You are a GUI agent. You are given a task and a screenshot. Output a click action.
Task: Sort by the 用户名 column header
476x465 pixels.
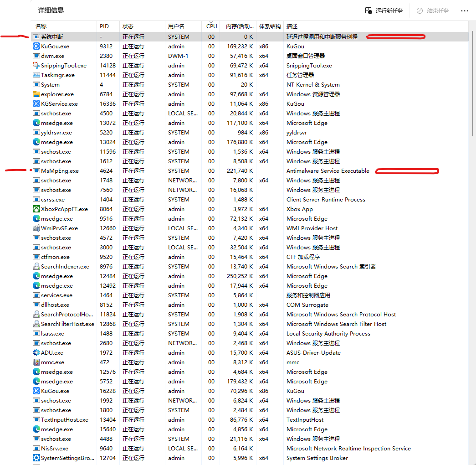184,26
